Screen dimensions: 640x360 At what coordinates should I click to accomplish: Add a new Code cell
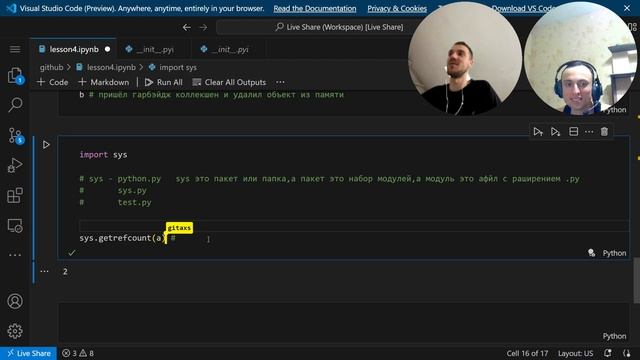(53, 82)
